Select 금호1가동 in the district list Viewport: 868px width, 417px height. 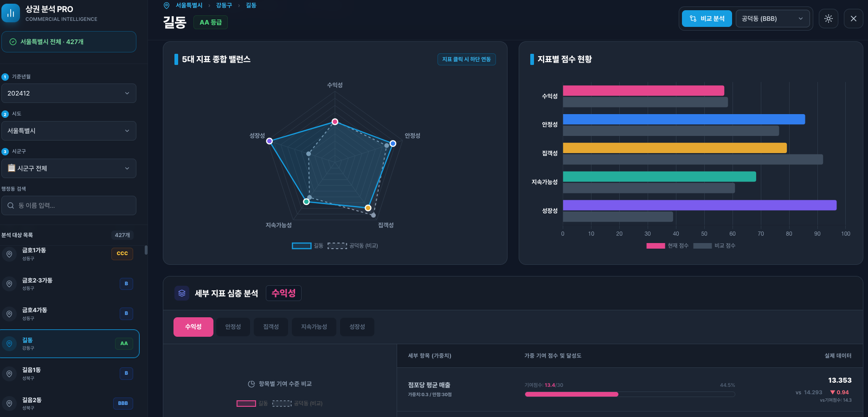(x=70, y=254)
